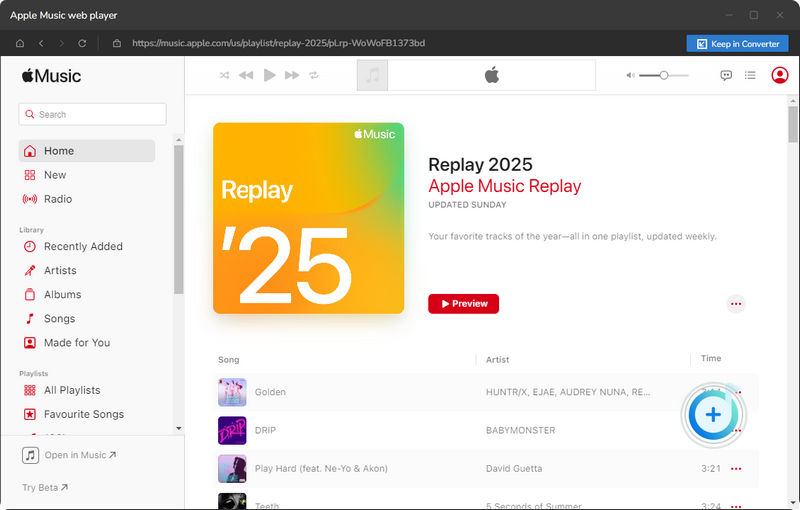Open the lyrics panel icon

click(726, 75)
